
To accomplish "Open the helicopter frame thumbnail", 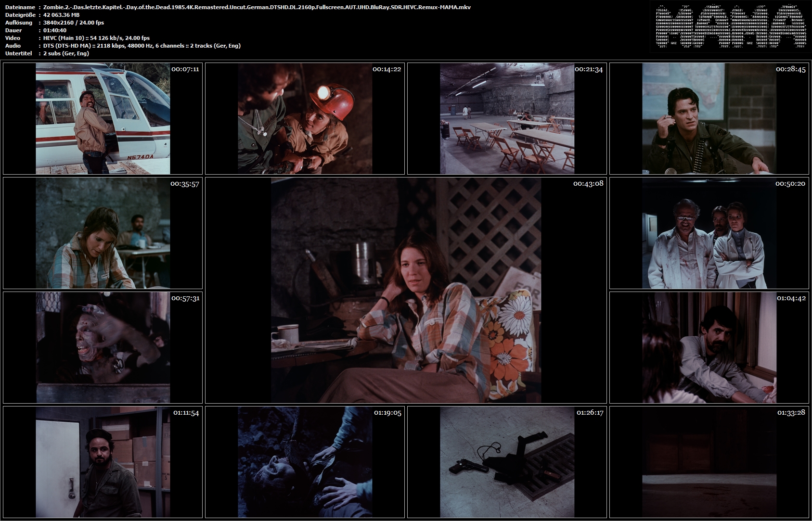I will coord(103,118).
